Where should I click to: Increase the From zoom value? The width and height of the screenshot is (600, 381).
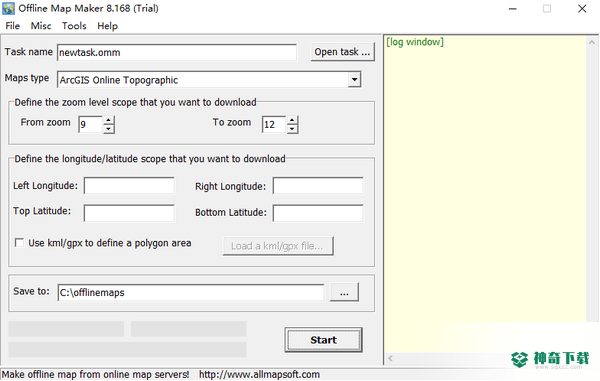pos(109,120)
